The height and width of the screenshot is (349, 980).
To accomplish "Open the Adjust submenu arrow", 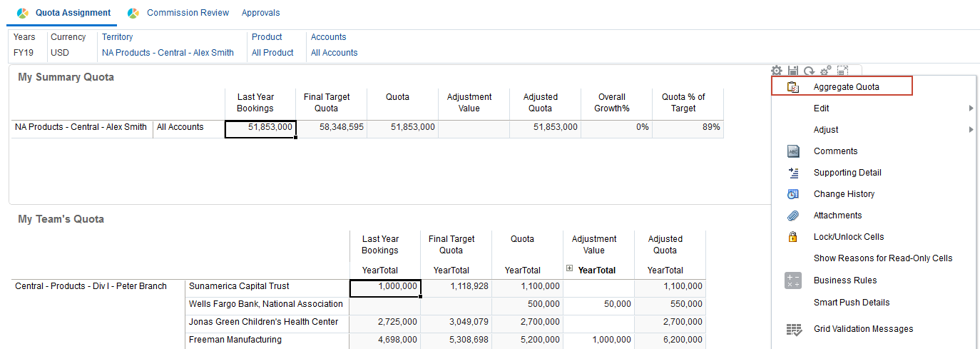I will click(x=971, y=130).
